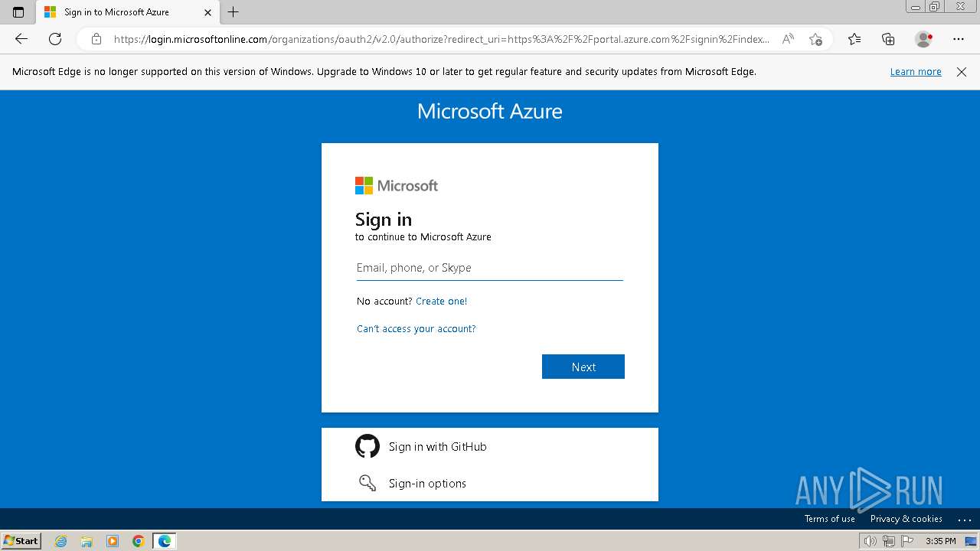Open File Explorer from taskbar

pos(87,541)
